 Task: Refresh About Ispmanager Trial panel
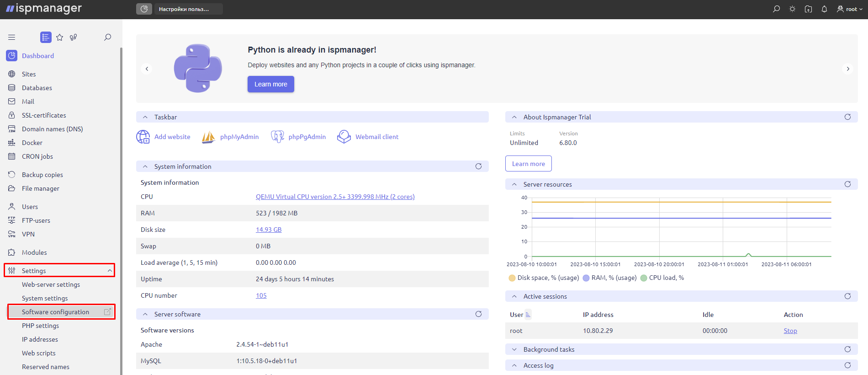click(847, 117)
